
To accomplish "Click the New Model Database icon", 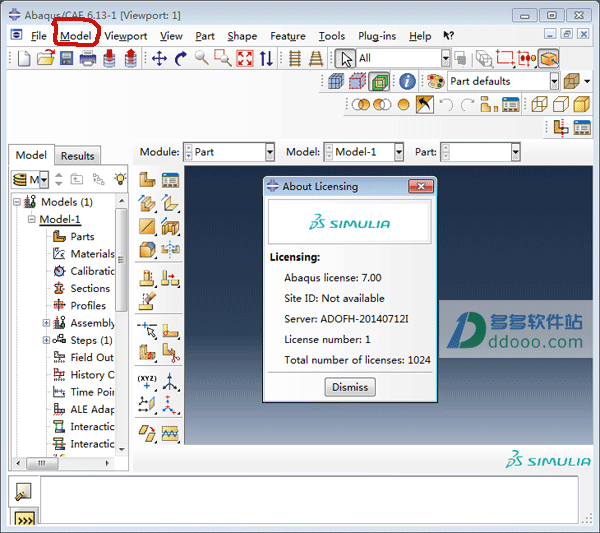I will pyautogui.click(x=24, y=59).
